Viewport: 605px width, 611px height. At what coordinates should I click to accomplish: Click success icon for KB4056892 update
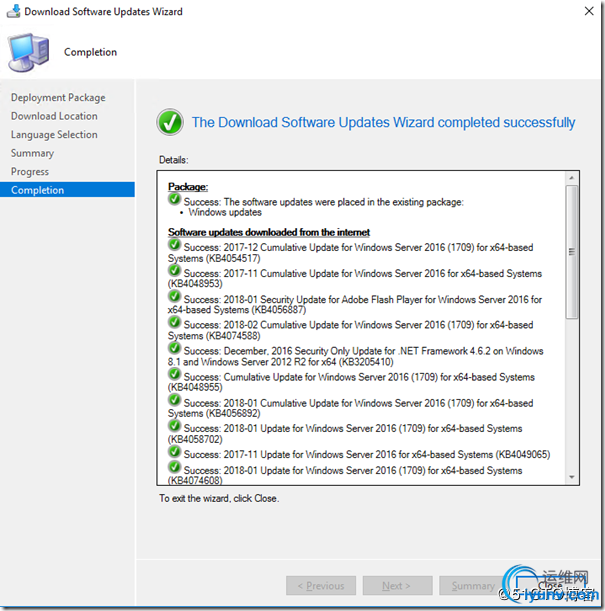(174, 400)
